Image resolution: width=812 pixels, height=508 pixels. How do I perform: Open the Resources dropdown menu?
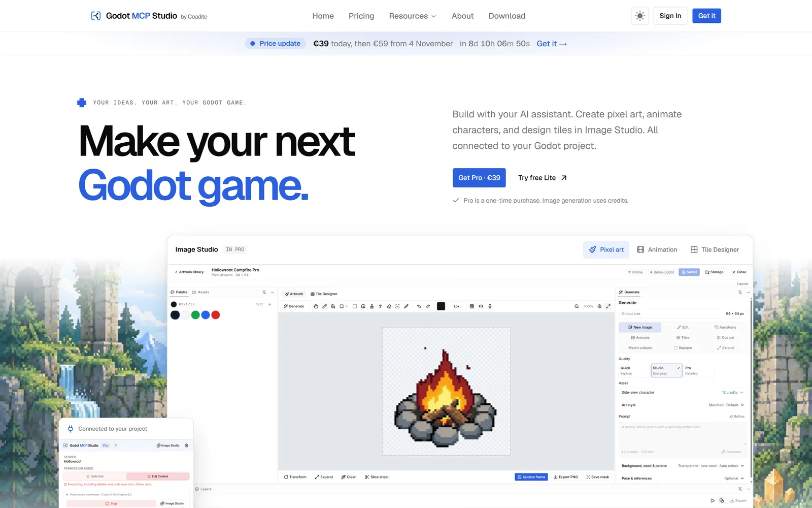[x=412, y=16]
